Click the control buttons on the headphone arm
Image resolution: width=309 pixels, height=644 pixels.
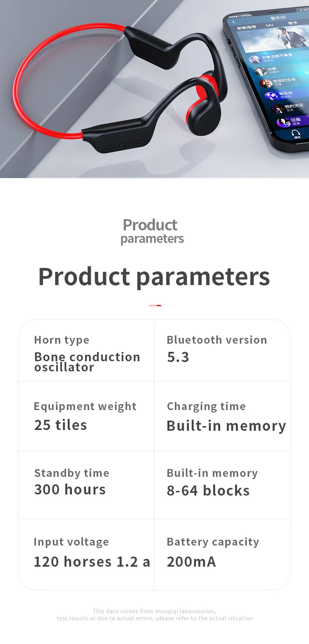click(123, 145)
